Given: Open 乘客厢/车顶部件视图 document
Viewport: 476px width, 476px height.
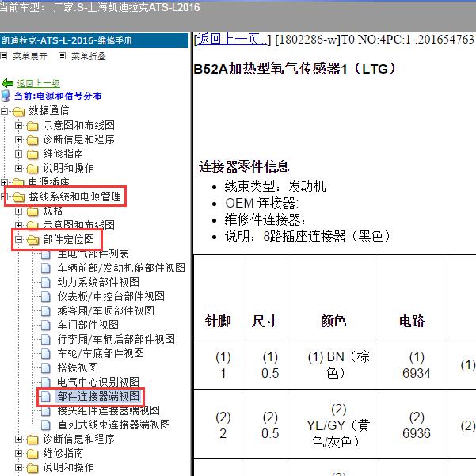Looking at the screenshot, I should [x=106, y=310].
